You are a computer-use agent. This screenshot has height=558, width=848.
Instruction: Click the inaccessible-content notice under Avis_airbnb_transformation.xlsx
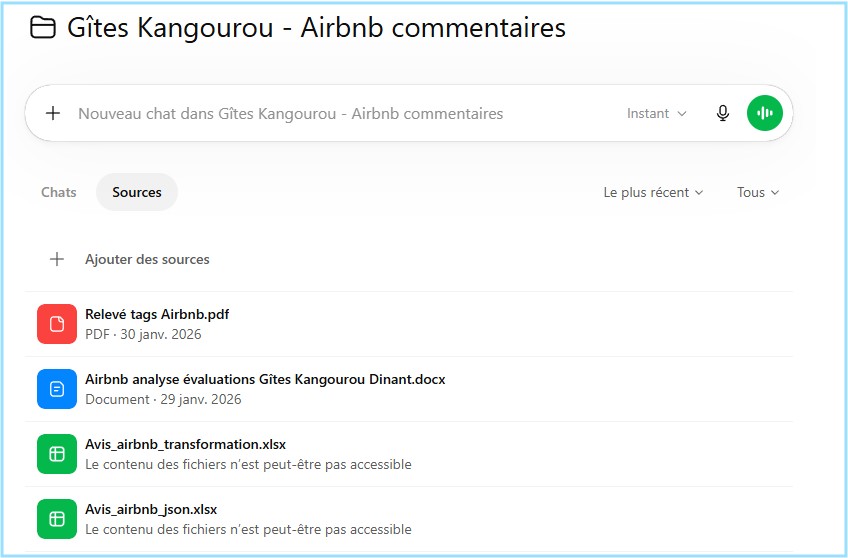click(x=248, y=464)
